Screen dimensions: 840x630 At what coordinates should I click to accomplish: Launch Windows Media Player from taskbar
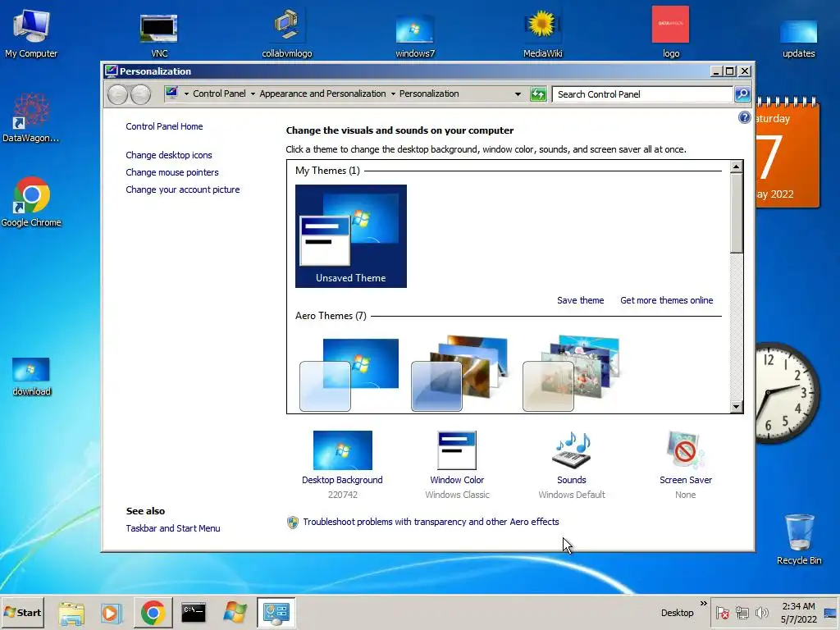(112, 613)
